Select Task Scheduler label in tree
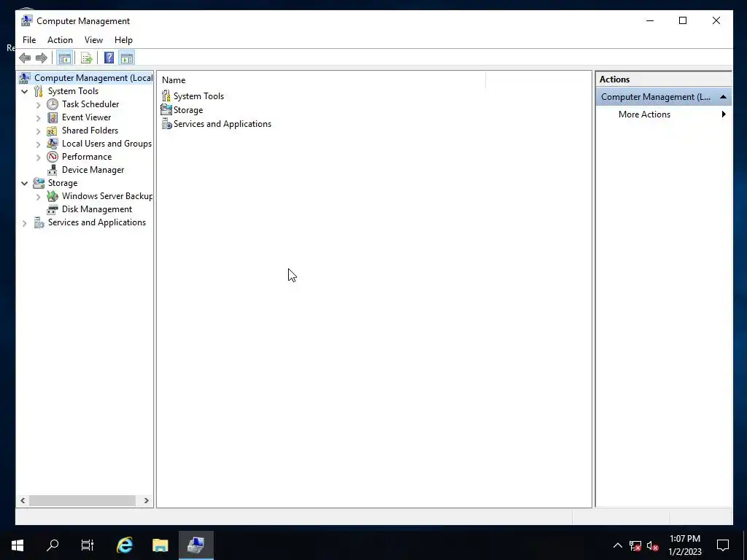The width and height of the screenshot is (747, 560). (90, 104)
